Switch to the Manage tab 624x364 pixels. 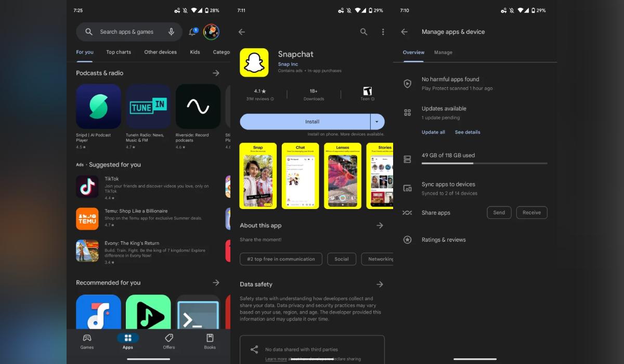(x=443, y=53)
